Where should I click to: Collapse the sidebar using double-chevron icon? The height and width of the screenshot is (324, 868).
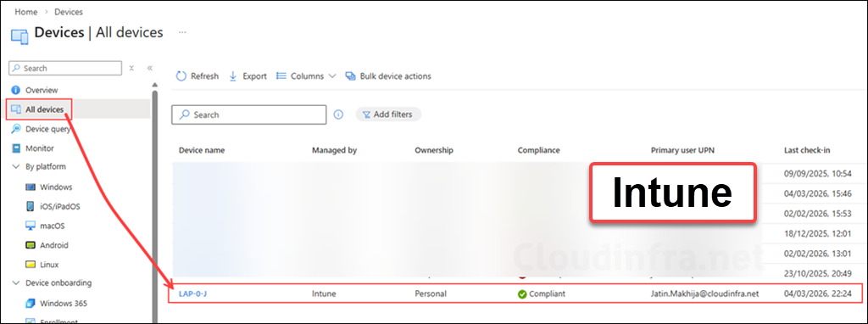(149, 68)
